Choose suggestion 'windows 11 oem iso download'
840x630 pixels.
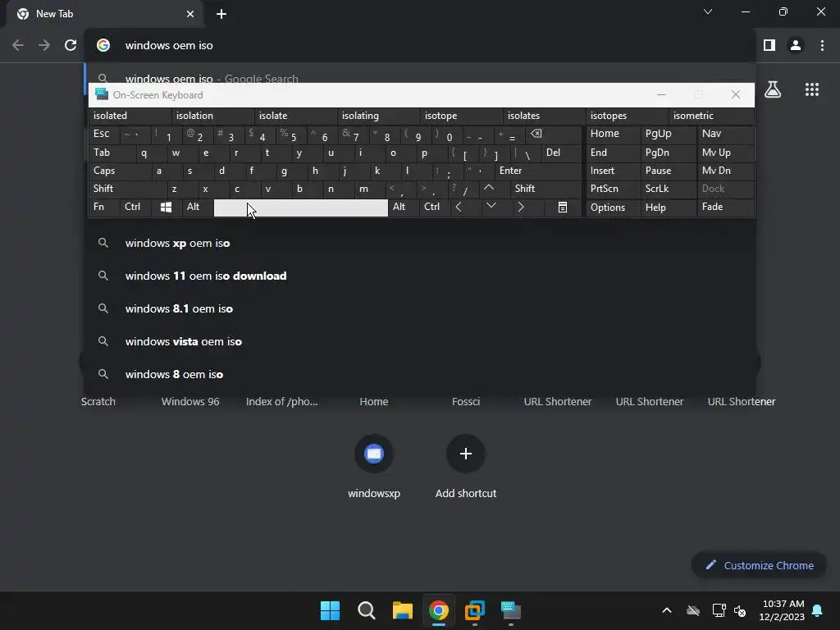(x=420, y=276)
